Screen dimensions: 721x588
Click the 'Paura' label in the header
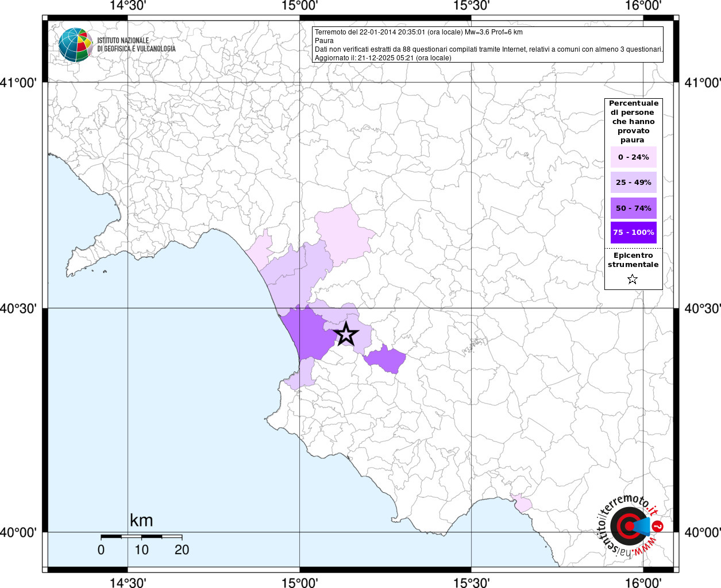point(324,41)
